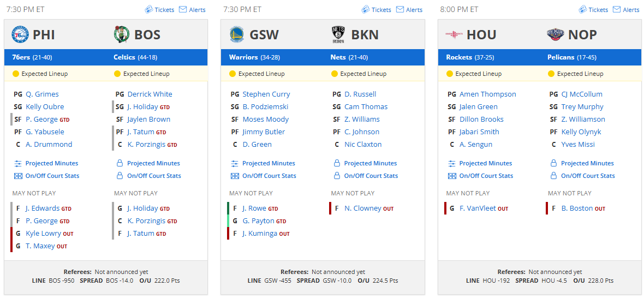Click the Brooklyn Nets logo
Image resolution: width=644 pixels, height=298 pixels.
(x=338, y=35)
